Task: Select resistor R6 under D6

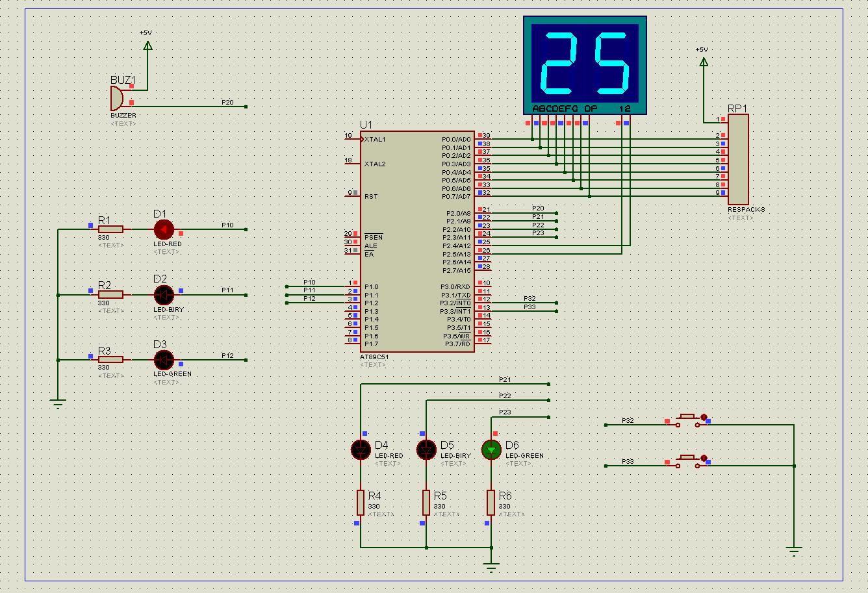Action: [x=492, y=503]
